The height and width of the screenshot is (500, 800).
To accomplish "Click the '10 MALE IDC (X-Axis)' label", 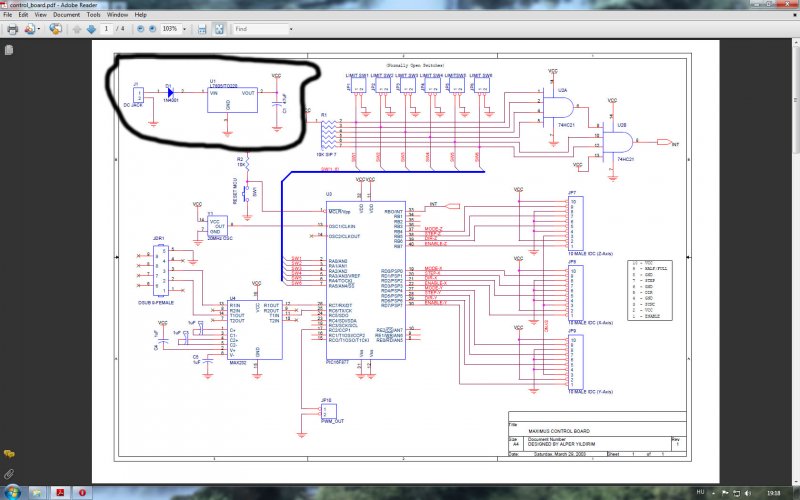I will (590, 322).
